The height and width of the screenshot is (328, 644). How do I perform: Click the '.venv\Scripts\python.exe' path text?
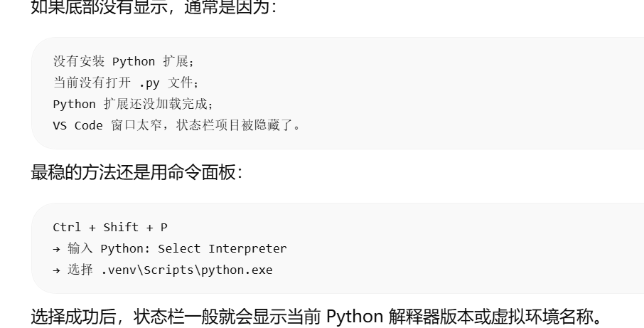186,270
